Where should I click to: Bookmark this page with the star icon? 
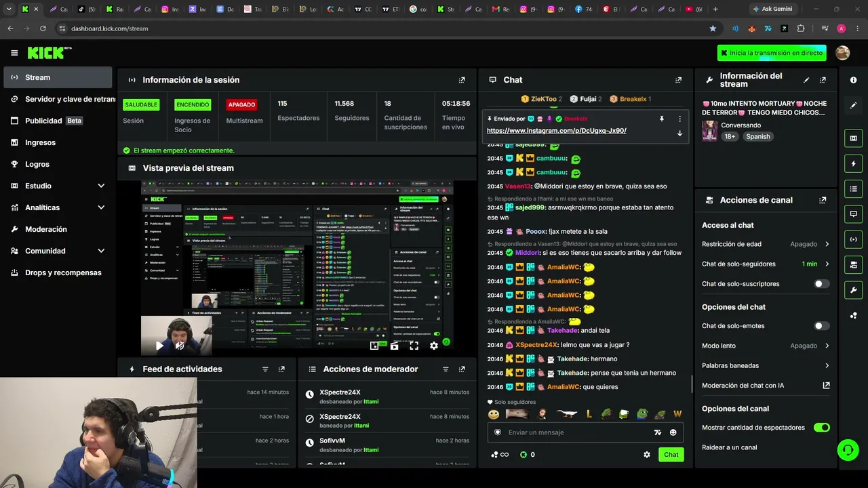tap(713, 28)
